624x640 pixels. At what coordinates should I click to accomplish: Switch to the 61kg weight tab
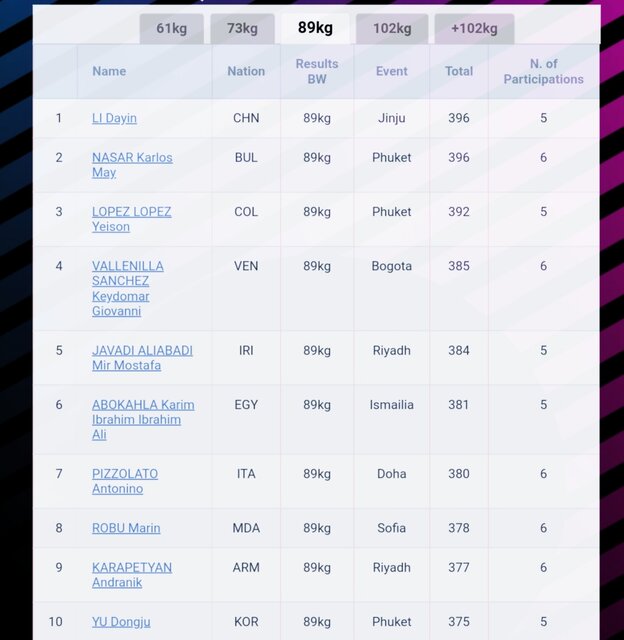pos(172,28)
